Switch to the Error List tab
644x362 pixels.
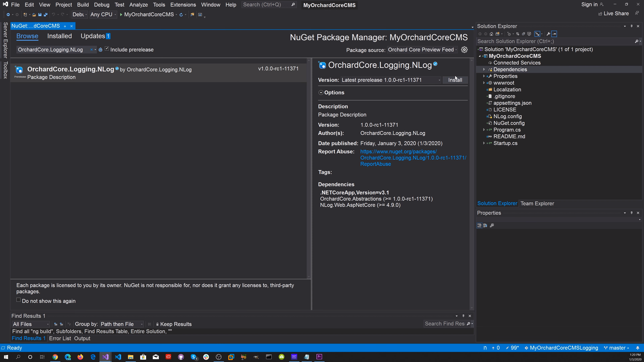point(60,338)
